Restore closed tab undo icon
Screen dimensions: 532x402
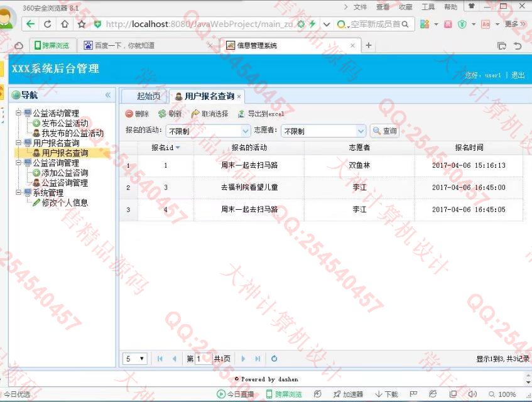coord(517,45)
